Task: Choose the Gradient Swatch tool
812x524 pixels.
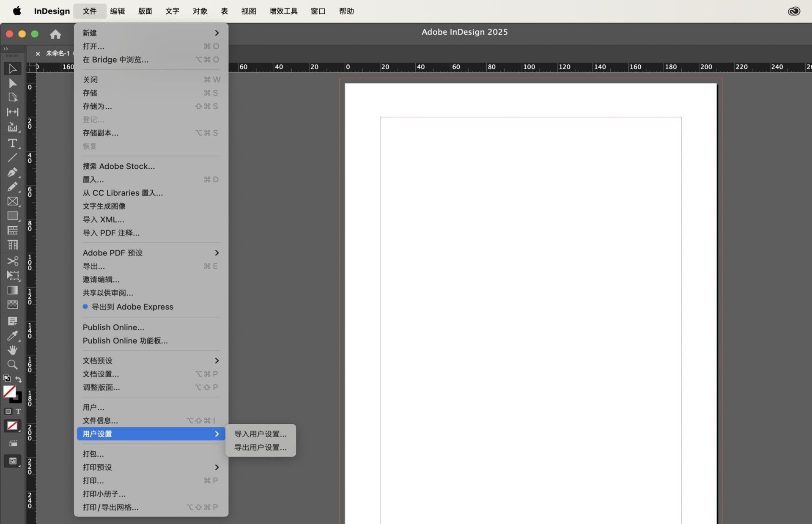Action: click(12, 290)
